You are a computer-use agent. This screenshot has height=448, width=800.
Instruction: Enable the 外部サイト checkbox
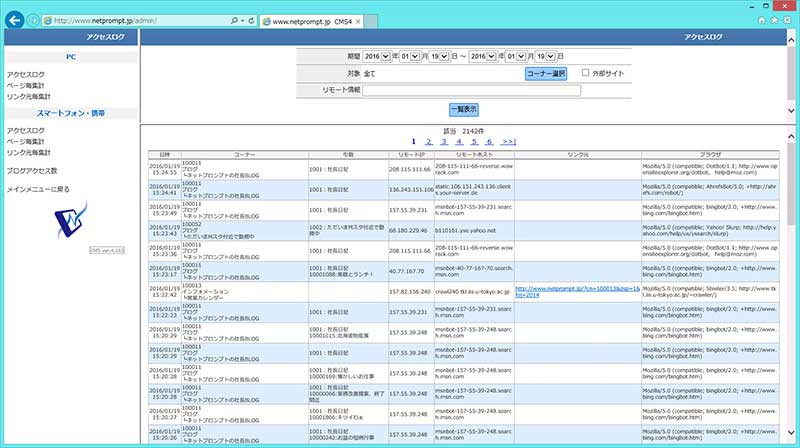tap(585, 73)
